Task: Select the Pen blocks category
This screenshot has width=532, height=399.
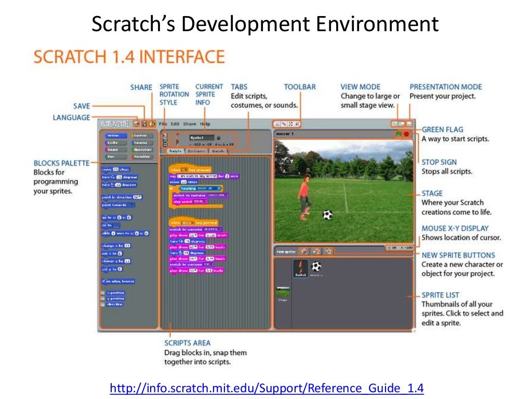Action: (116, 157)
